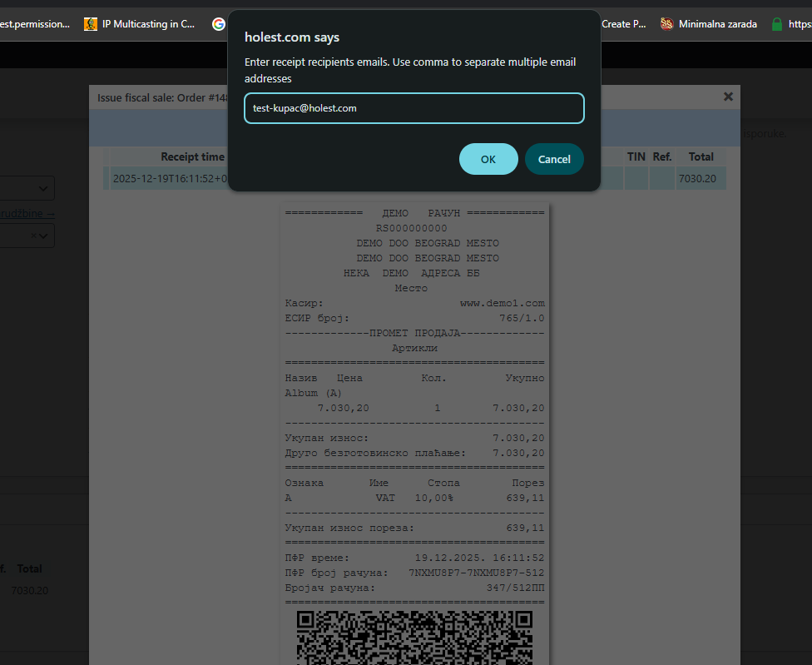Clear the lower left dropdown selection
The height and width of the screenshot is (665, 812).
[x=33, y=236]
